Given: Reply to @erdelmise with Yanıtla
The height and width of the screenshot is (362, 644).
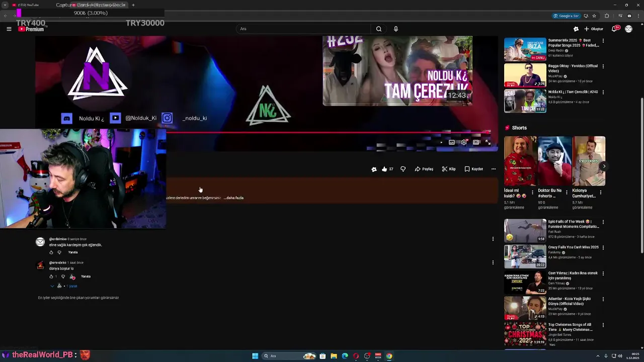Looking at the screenshot, I should [x=73, y=252].
